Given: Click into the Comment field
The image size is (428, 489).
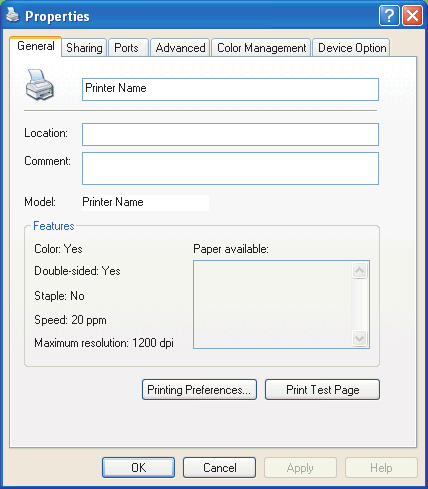Looking at the screenshot, I should pos(230,168).
